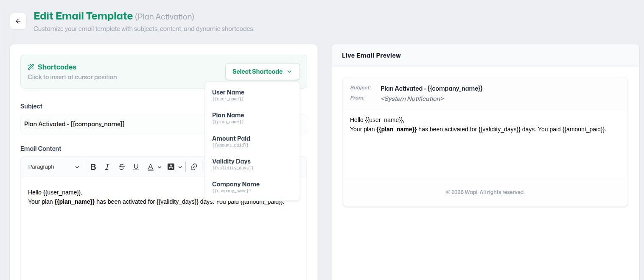Screen dimensions: 644x280
Task: Click the background highlight color icon
Action: pos(171,167)
